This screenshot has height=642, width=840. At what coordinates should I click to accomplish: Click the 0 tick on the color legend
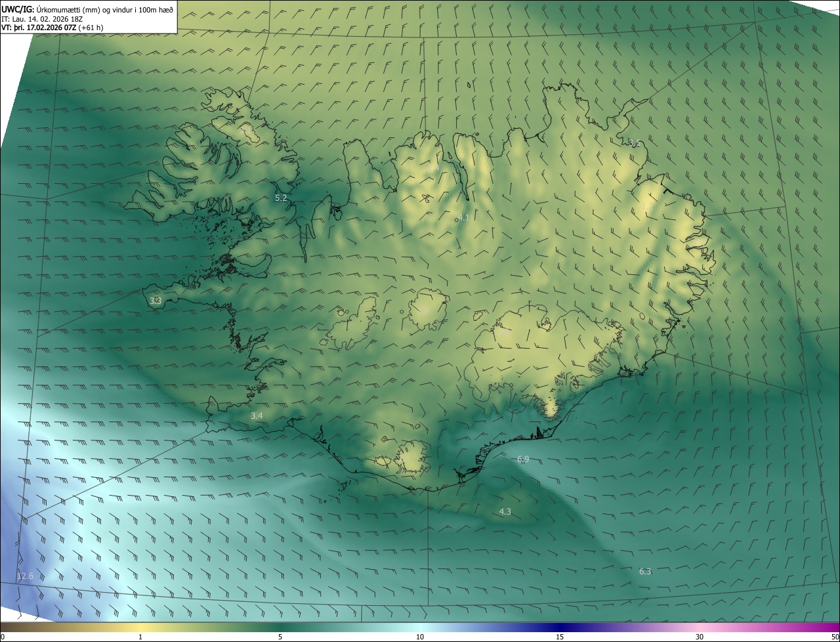click(3, 637)
